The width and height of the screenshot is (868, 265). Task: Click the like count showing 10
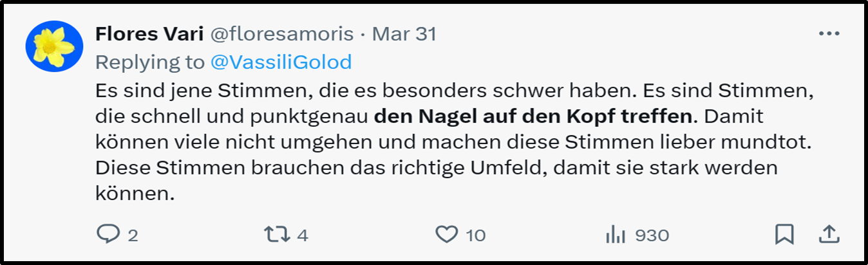(x=476, y=235)
